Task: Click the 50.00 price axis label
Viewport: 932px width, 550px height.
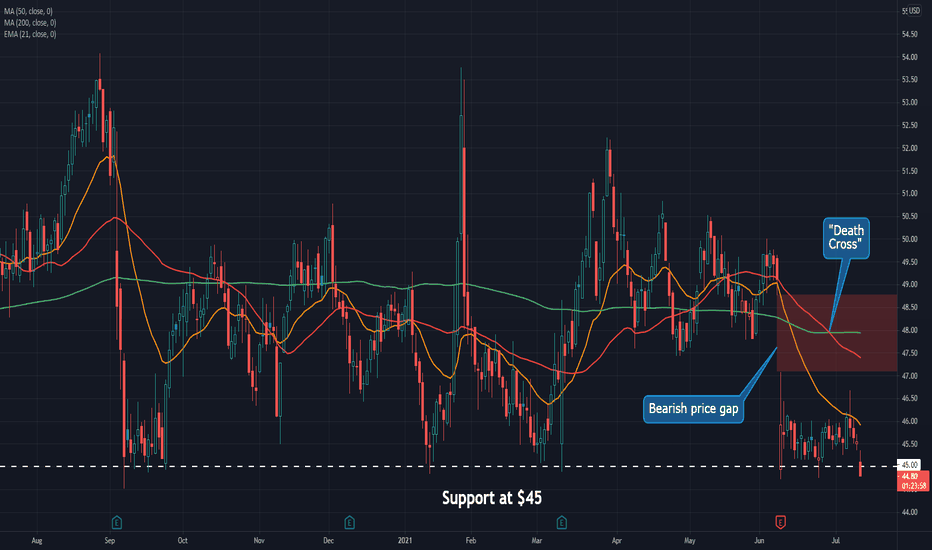Action: click(x=909, y=239)
